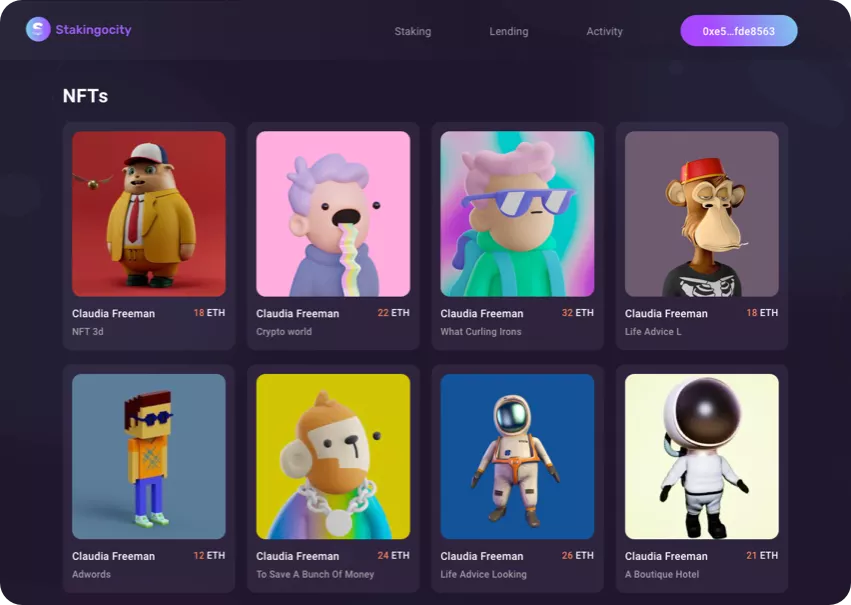The width and height of the screenshot is (851, 605).
Task: Click Claudia Freeman on the Bunch Of Money card
Action: 297,556
